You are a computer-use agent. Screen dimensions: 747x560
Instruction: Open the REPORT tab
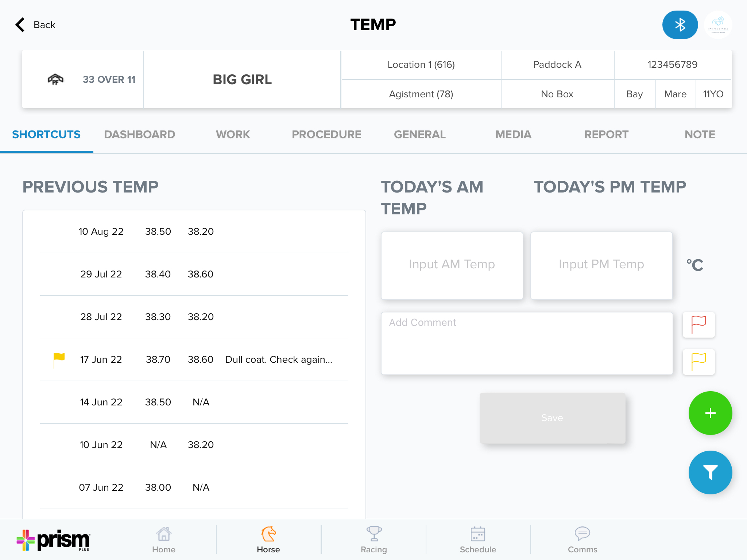(606, 135)
